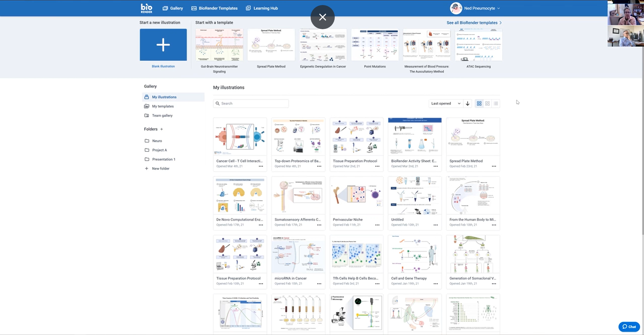Reverse sort order with the arrow icon
644x335 pixels.
click(x=467, y=103)
